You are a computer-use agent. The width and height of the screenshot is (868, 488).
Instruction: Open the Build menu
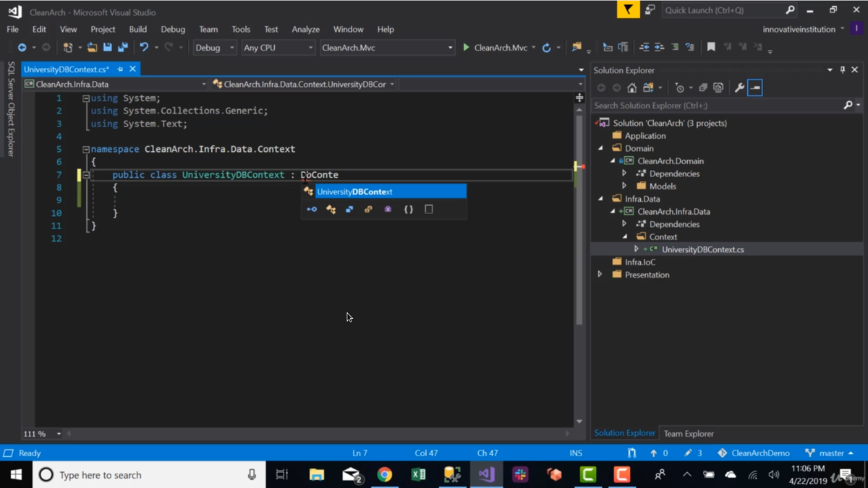coord(137,30)
